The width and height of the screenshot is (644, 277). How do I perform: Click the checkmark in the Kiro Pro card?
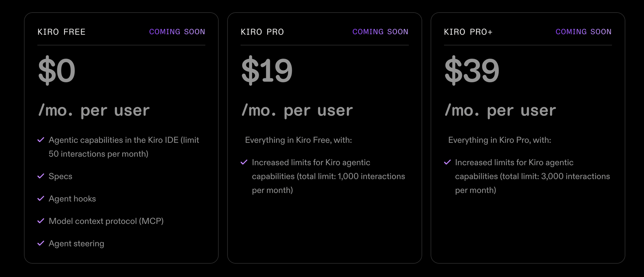click(244, 162)
